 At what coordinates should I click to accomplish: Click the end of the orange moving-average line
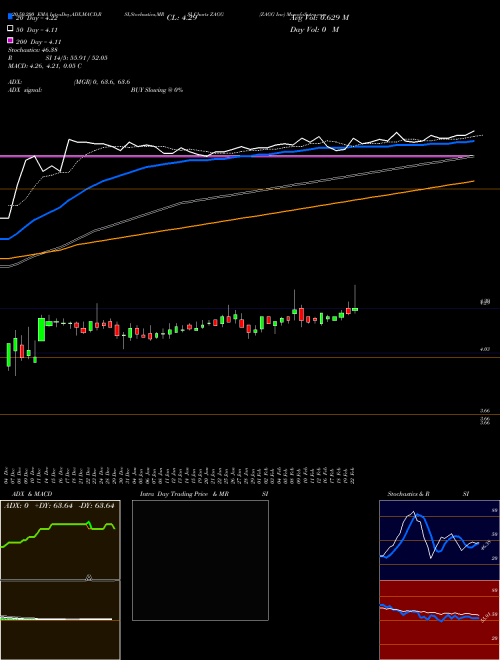(473, 181)
